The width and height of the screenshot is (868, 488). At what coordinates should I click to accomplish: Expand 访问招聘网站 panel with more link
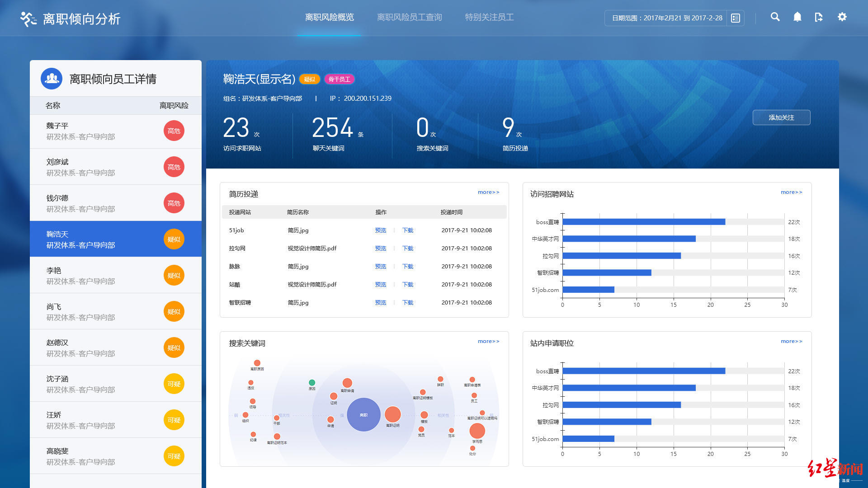(x=791, y=192)
